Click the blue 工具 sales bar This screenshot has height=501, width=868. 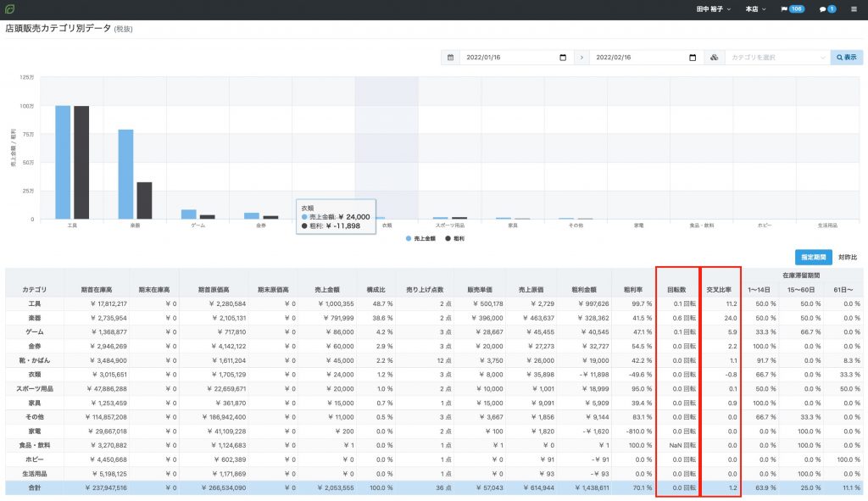pyautogui.click(x=63, y=162)
